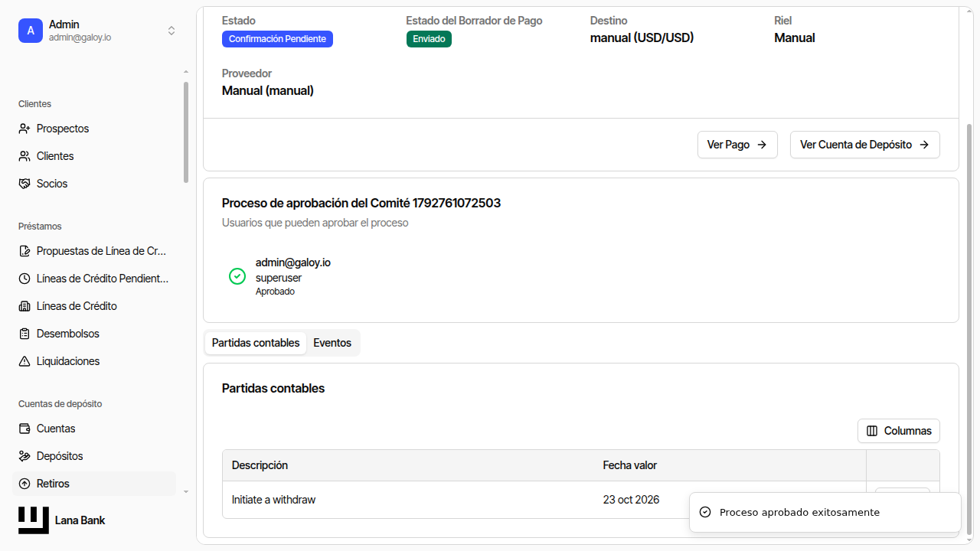The width and height of the screenshot is (980, 551).
Task: Open Desembolsos clipboard icon
Action: (24, 334)
